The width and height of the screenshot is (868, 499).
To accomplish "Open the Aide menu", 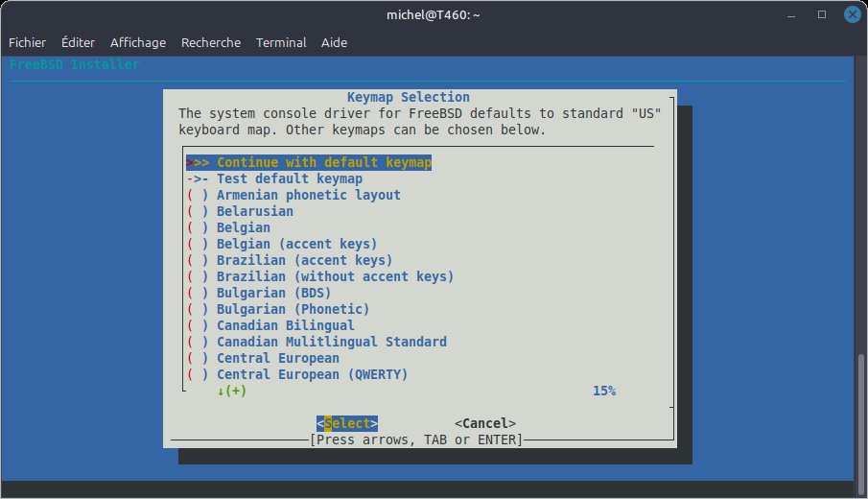I will pos(334,42).
